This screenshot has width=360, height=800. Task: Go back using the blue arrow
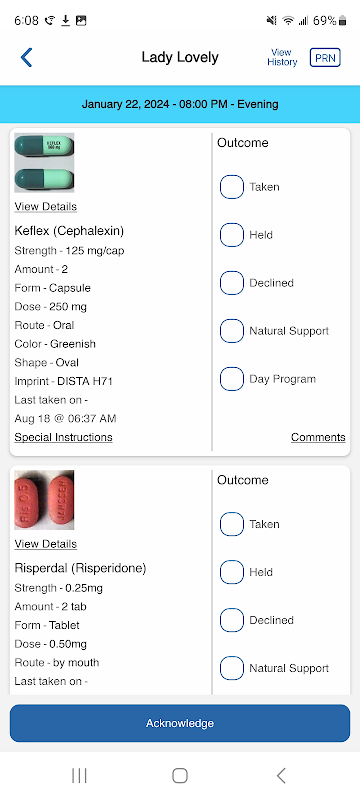pyautogui.click(x=27, y=58)
